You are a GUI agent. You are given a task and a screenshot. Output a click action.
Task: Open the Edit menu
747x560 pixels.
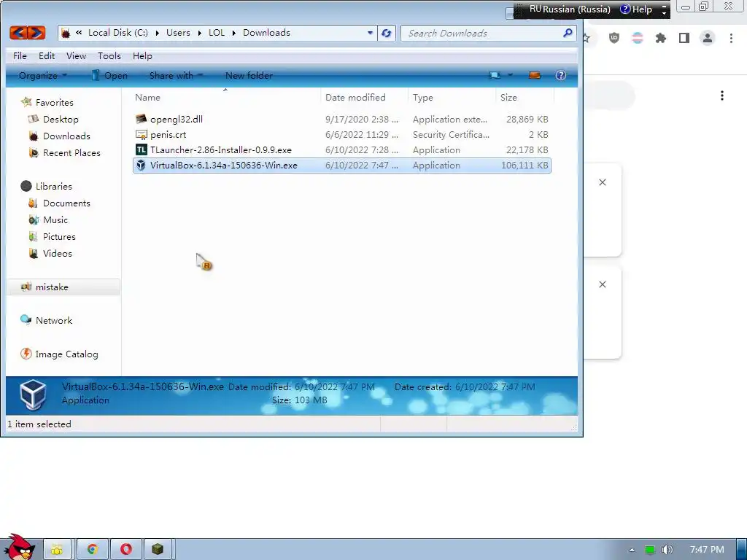pos(47,55)
